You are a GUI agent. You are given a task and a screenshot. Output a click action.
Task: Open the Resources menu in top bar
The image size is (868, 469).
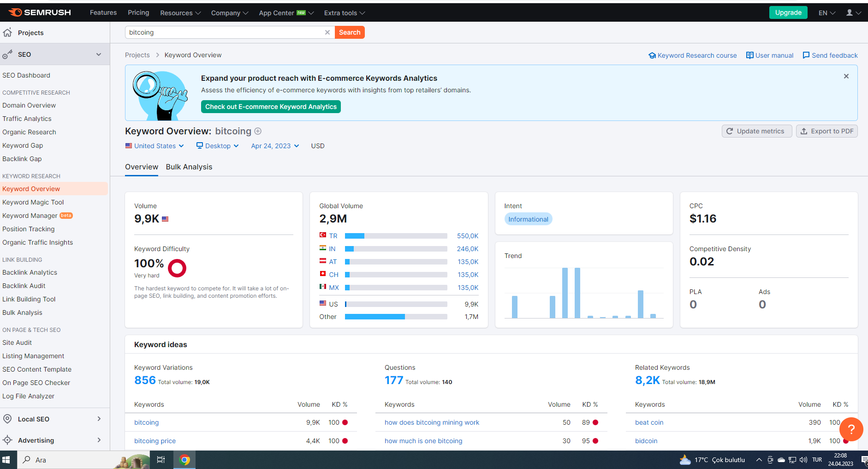pyautogui.click(x=180, y=13)
